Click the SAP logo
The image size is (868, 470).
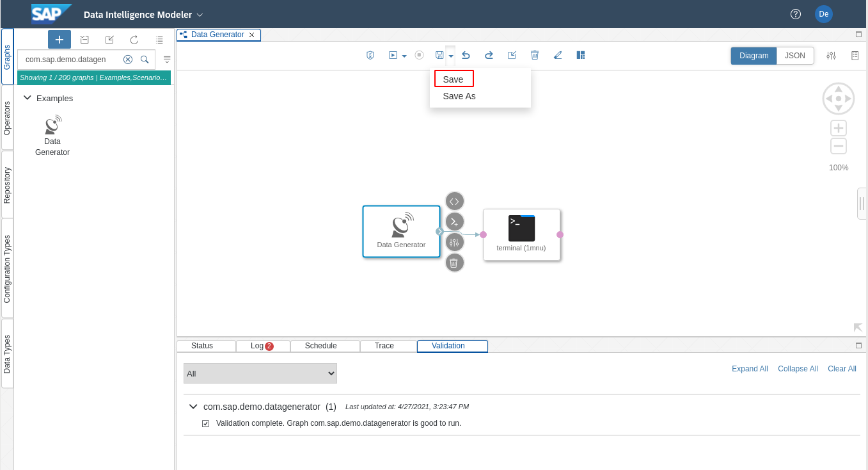point(52,13)
